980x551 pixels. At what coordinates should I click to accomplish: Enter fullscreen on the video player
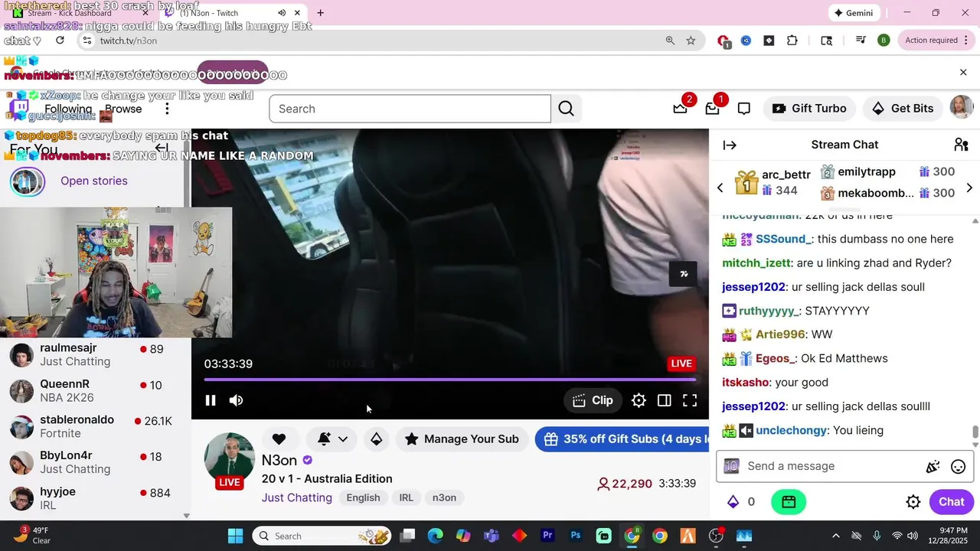click(x=690, y=400)
